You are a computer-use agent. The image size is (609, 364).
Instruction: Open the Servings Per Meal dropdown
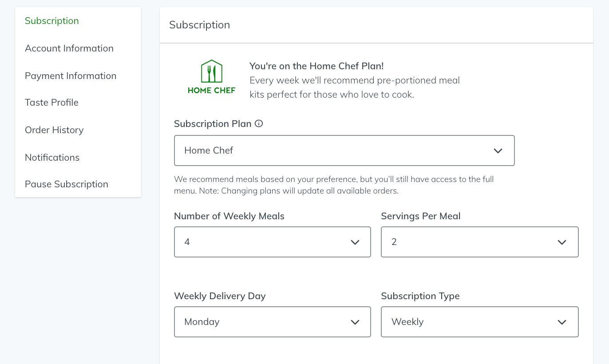(x=480, y=242)
